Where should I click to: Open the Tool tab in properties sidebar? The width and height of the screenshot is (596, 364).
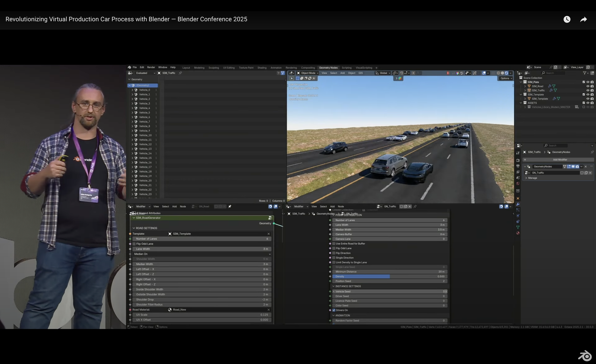[518, 153]
